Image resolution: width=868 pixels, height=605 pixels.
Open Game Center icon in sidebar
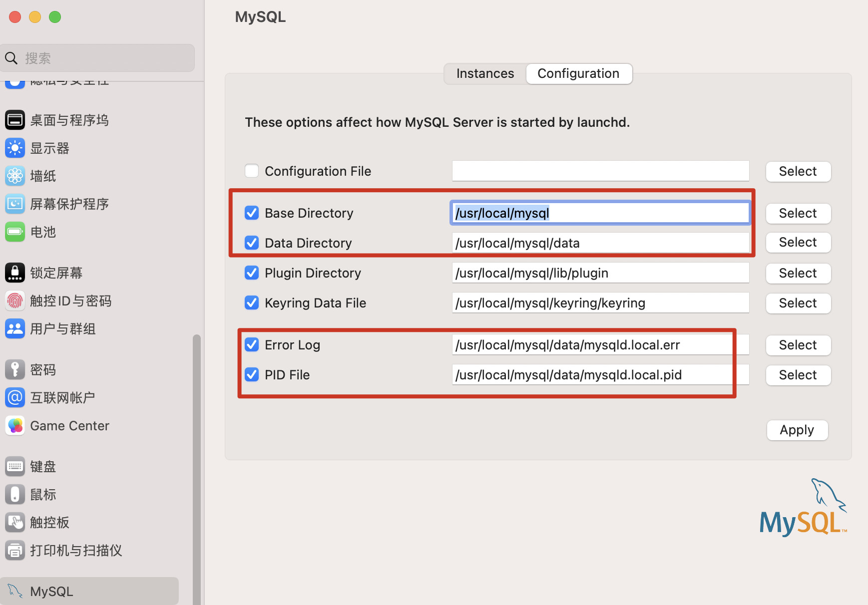pos(15,425)
